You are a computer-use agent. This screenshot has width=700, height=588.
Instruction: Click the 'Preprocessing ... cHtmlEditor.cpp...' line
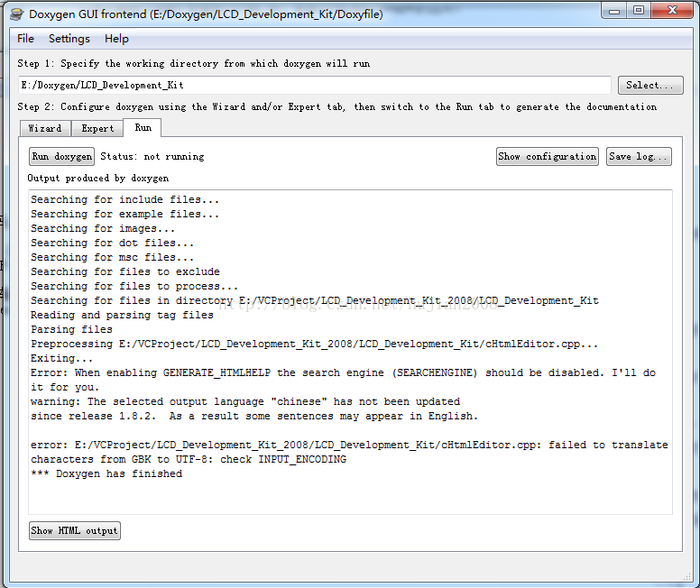314,345
